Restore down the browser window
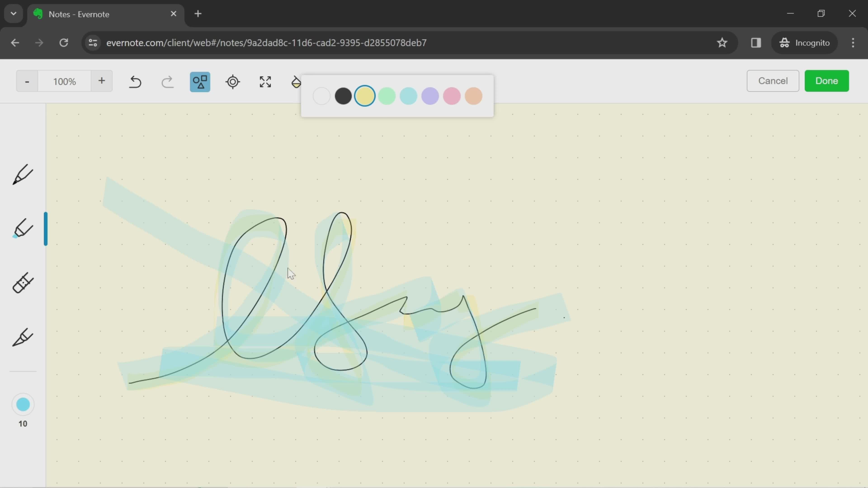 pyautogui.click(x=821, y=14)
